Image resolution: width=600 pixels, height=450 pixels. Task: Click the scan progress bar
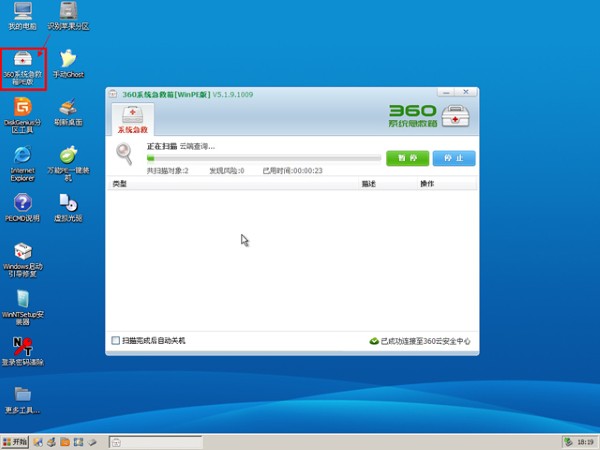[x=264, y=158]
